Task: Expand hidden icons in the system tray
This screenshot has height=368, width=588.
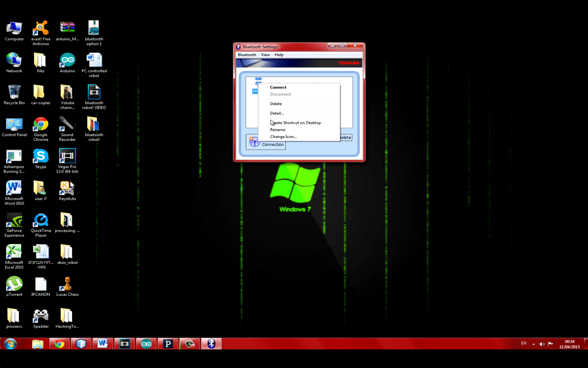Action: coord(533,343)
